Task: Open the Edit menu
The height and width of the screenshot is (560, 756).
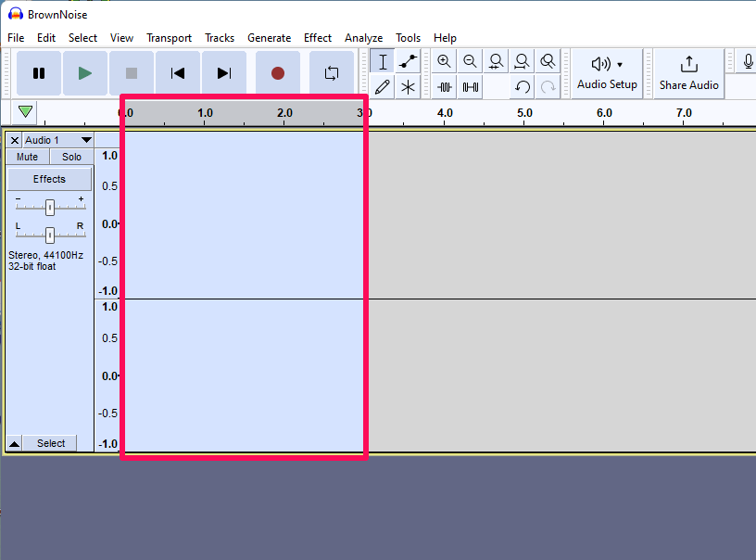Action: (46, 38)
